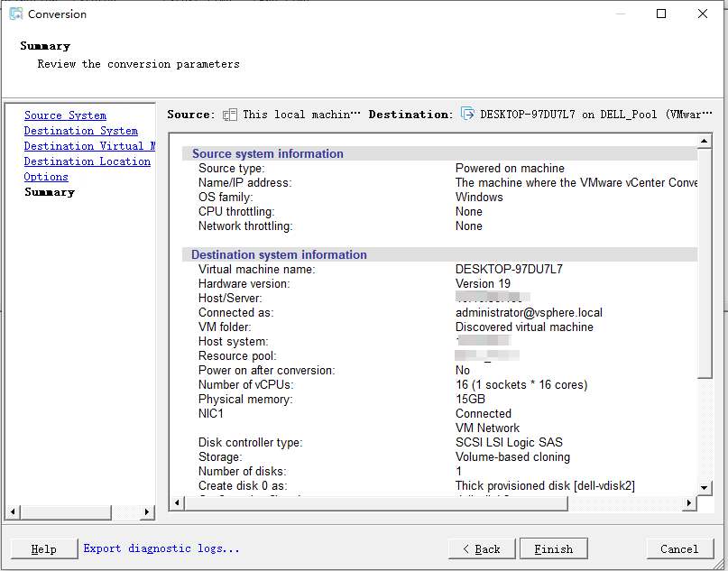
Task: Open the Source System step
Action: pyautogui.click(x=65, y=115)
